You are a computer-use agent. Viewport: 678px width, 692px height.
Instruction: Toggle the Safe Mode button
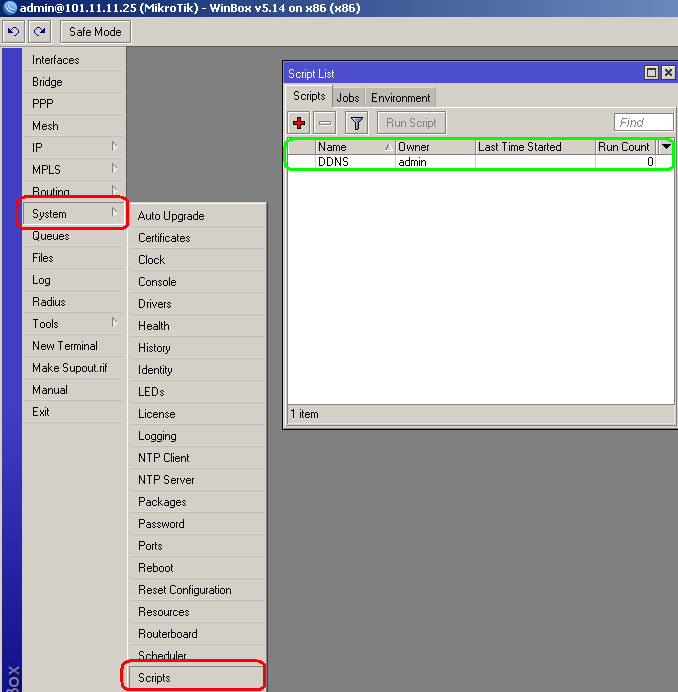(x=95, y=32)
